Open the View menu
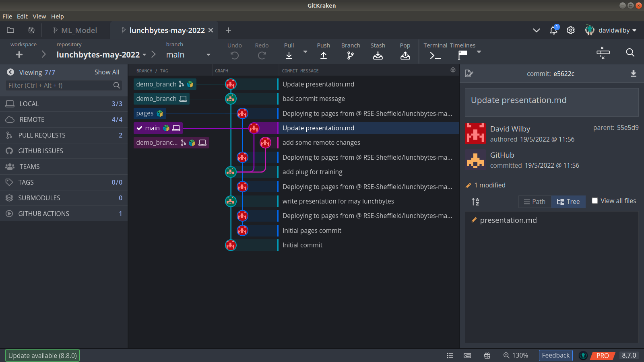This screenshot has height=362, width=644. pos(39,16)
